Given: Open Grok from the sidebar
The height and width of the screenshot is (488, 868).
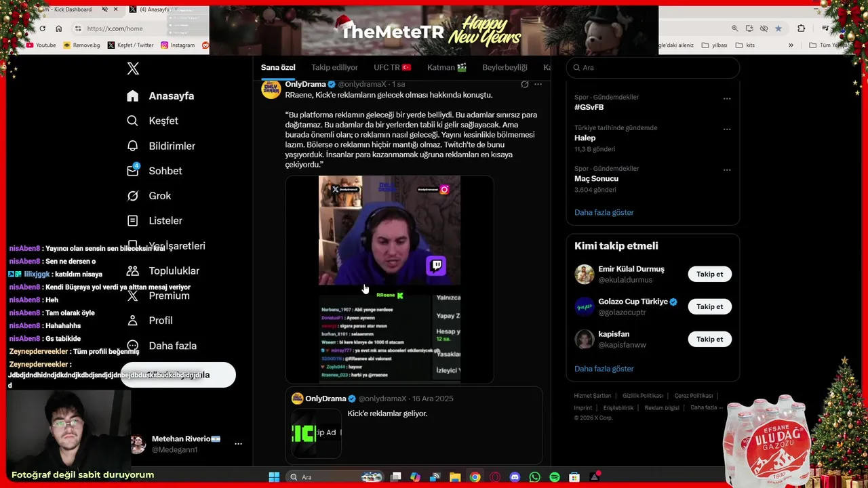Looking at the screenshot, I should coord(149,196).
